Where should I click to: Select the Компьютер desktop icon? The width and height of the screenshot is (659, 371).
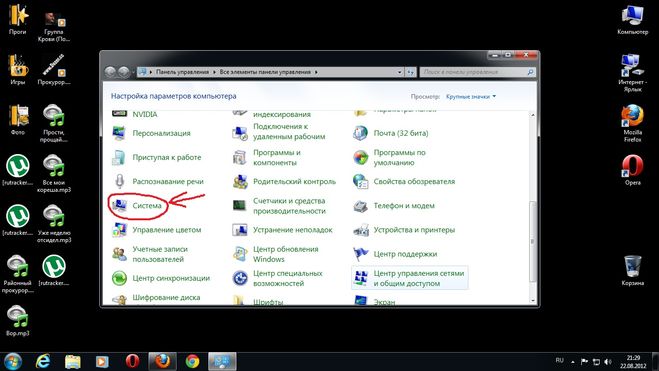pyautogui.click(x=633, y=19)
